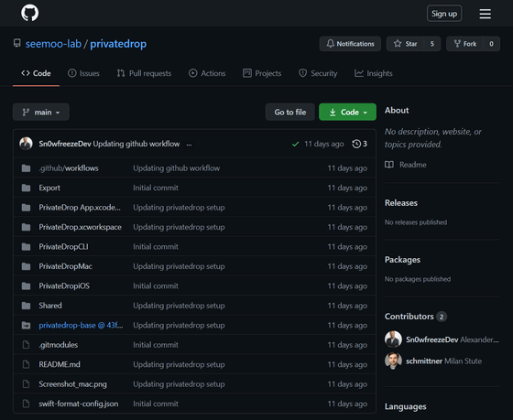Open the Sn0wfreezeDev commit author link

pos(65,144)
